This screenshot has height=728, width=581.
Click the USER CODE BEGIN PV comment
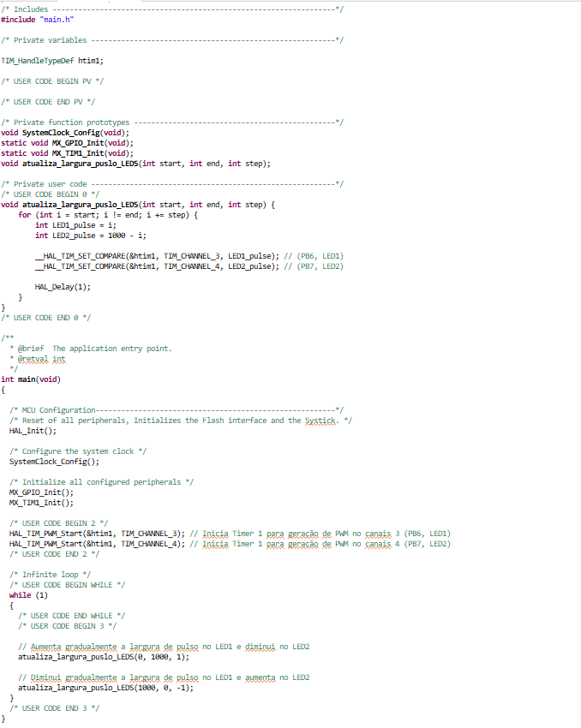click(x=51, y=81)
